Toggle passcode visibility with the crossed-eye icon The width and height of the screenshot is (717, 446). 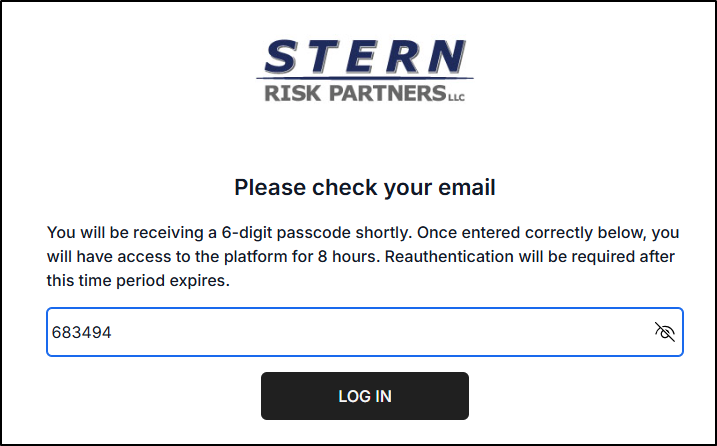664,332
